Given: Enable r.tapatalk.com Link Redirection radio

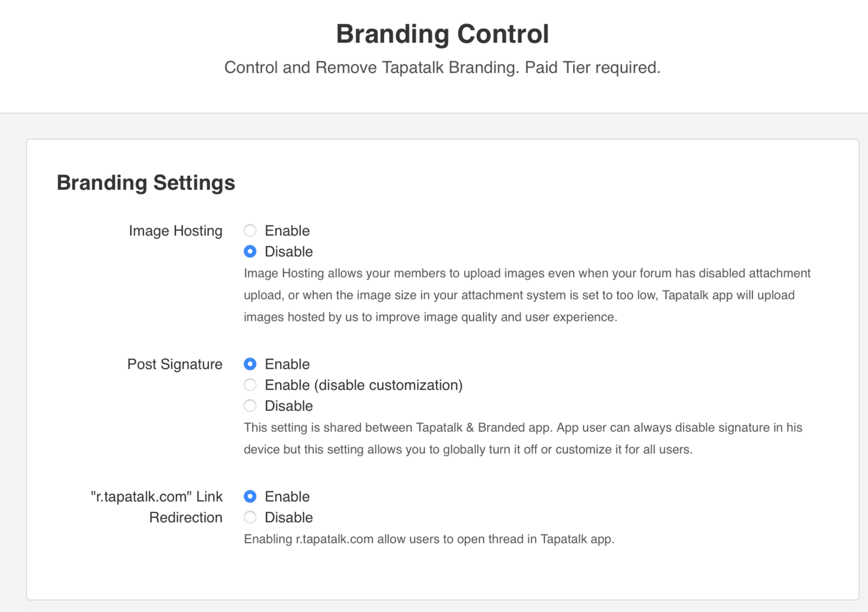Looking at the screenshot, I should [250, 497].
